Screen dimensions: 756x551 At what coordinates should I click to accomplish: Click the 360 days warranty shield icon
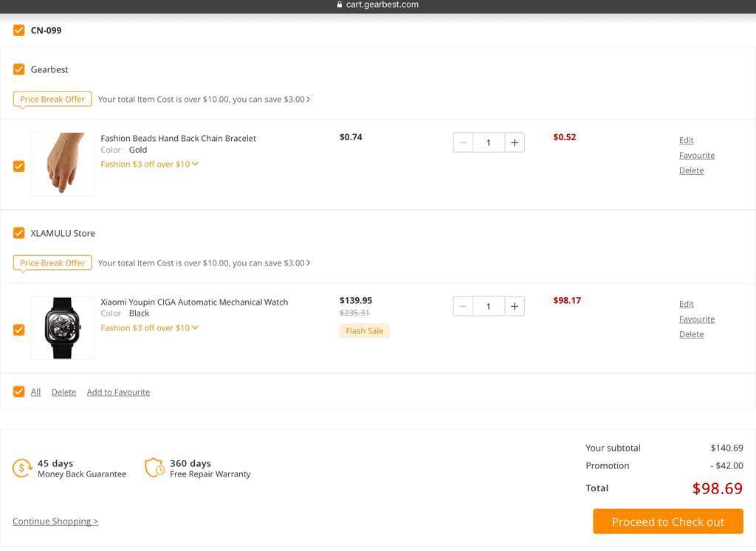(154, 468)
